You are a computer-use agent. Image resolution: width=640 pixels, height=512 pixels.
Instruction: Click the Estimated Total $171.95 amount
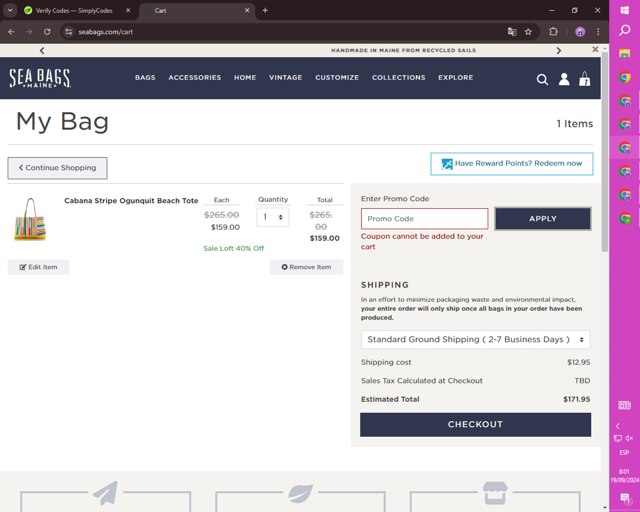pyautogui.click(x=576, y=399)
